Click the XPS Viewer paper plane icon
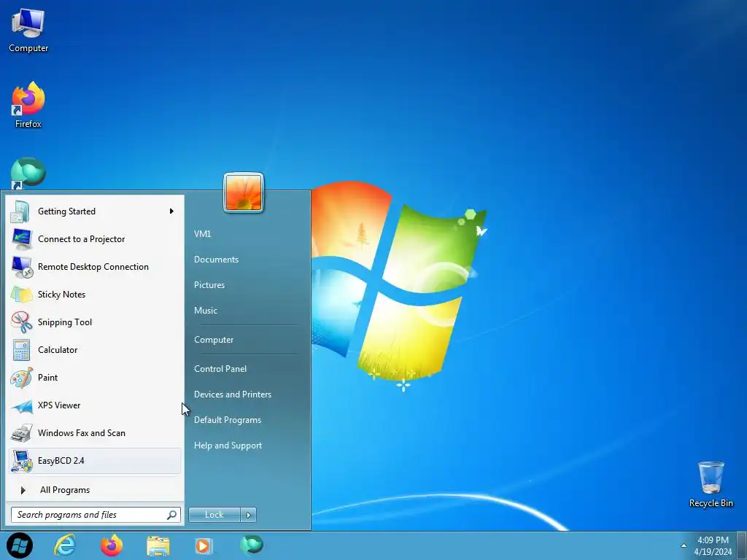The height and width of the screenshot is (560, 747). 21,405
